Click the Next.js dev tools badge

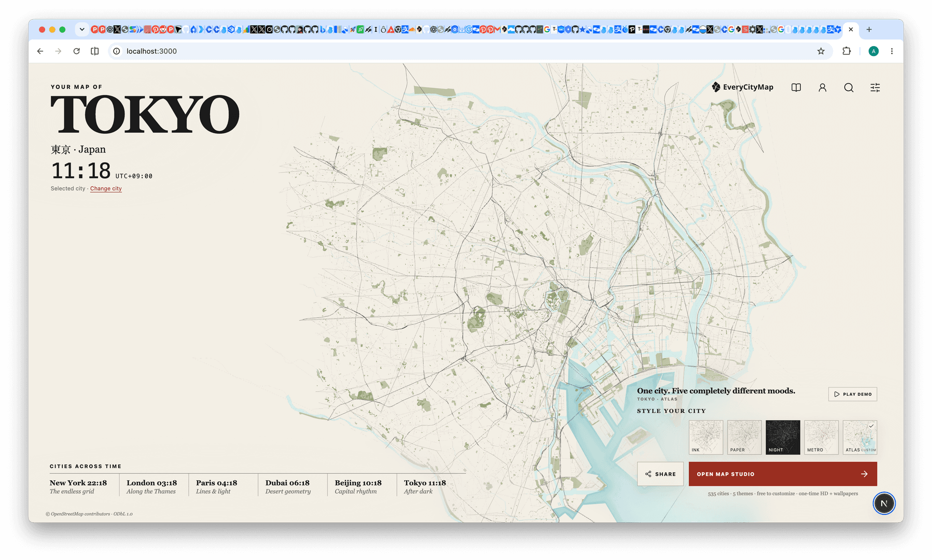tap(884, 503)
